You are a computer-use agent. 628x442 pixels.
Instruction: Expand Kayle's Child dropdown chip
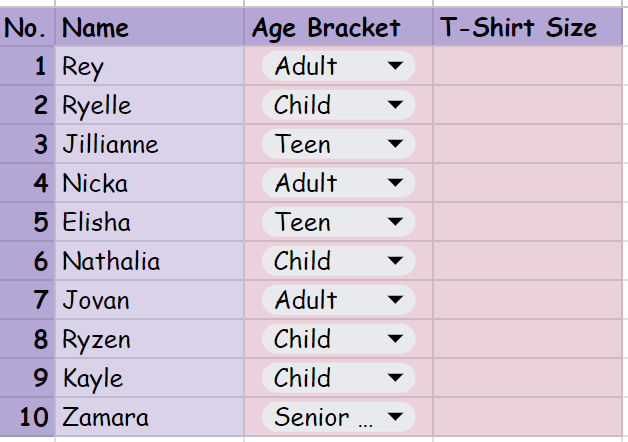(398, 378)
